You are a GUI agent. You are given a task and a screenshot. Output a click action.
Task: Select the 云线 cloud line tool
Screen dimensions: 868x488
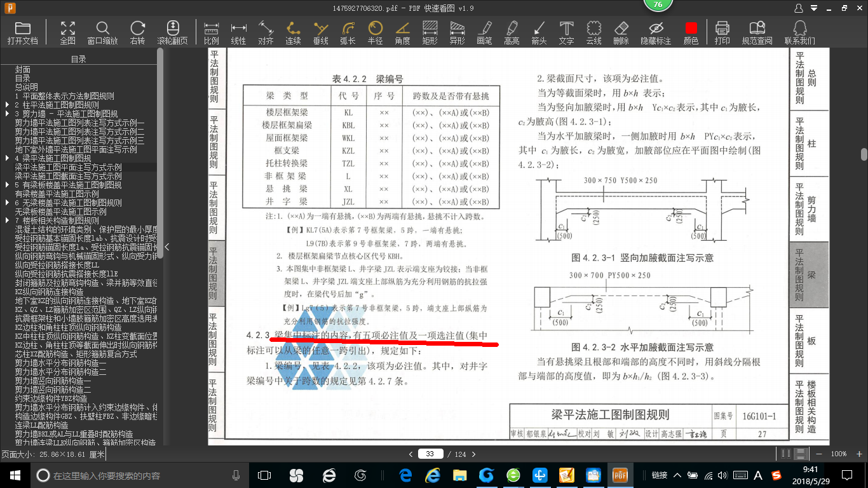point(593,32)
